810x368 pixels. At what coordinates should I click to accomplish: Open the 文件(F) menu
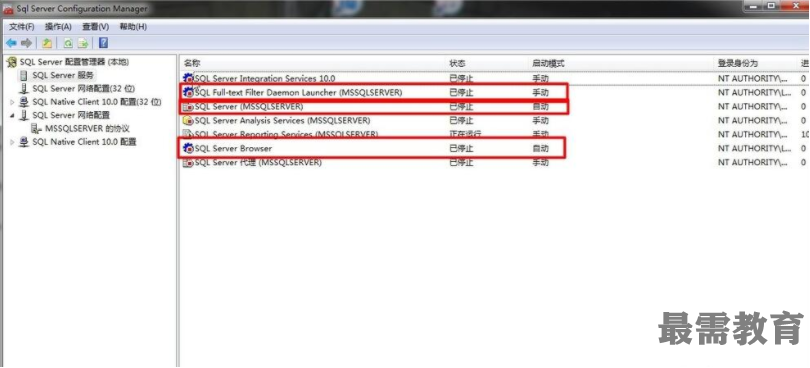[x=22, y=26]
